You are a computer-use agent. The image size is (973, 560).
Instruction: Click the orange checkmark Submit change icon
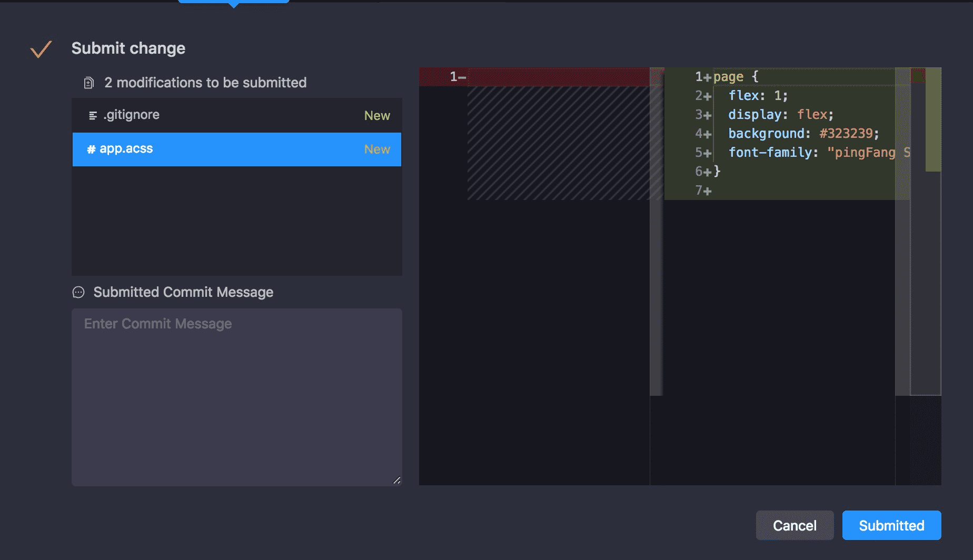pyautogui.click(x=41, y=49)
